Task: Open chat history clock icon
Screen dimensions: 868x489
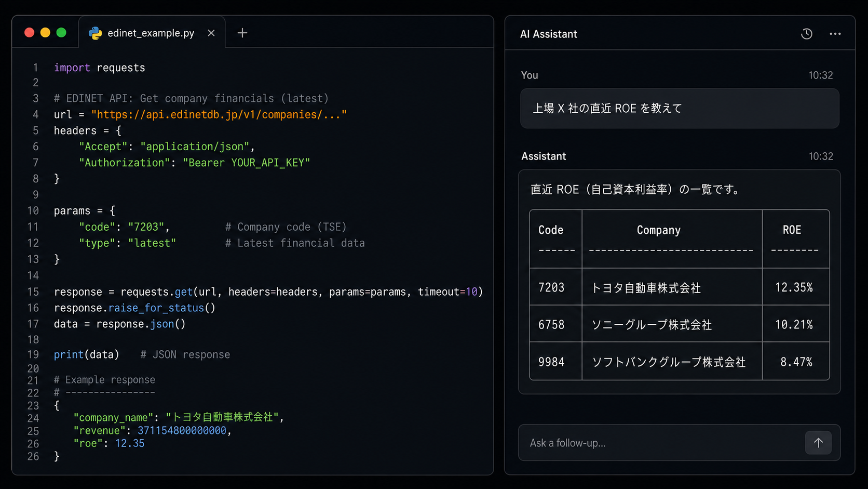Action: [806, 34]
